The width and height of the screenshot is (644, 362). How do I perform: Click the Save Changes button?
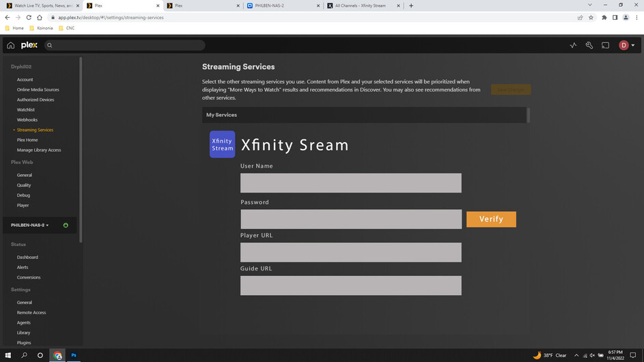click(511, 89)
